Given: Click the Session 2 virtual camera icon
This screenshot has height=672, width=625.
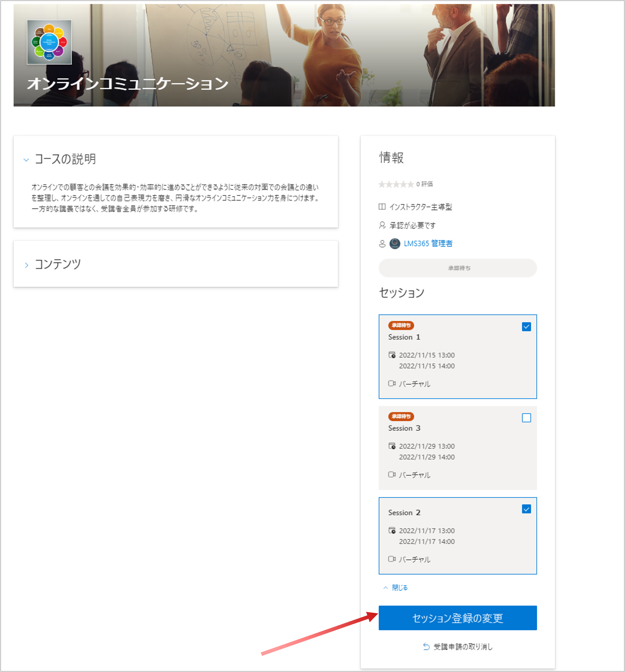Looking at the screenshot, I should [x=392, y=559].
